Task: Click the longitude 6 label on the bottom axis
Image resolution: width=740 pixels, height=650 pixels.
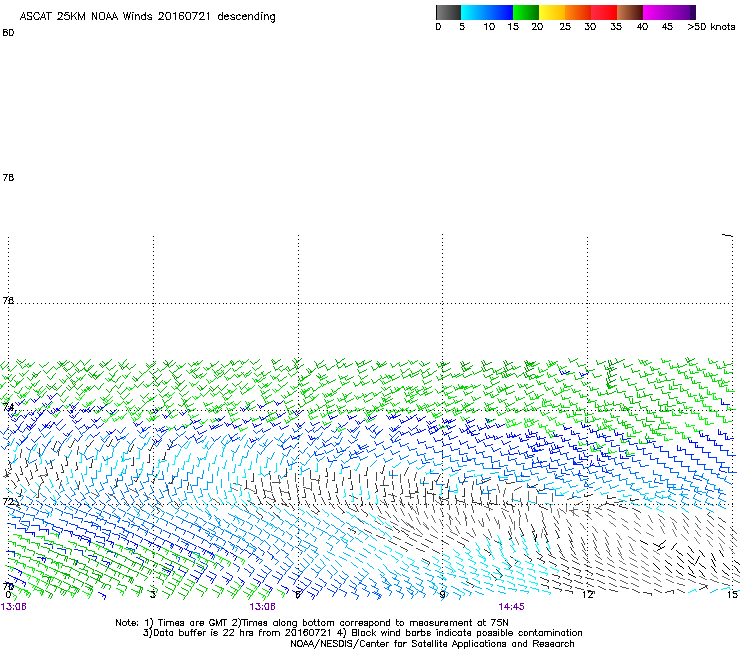Action: pyautogui.click(x=298, y=594)
